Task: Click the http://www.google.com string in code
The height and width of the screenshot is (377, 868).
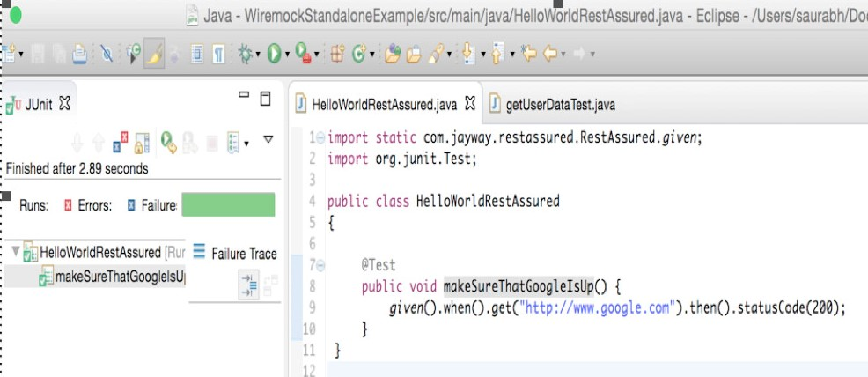Action: [597, 308]
